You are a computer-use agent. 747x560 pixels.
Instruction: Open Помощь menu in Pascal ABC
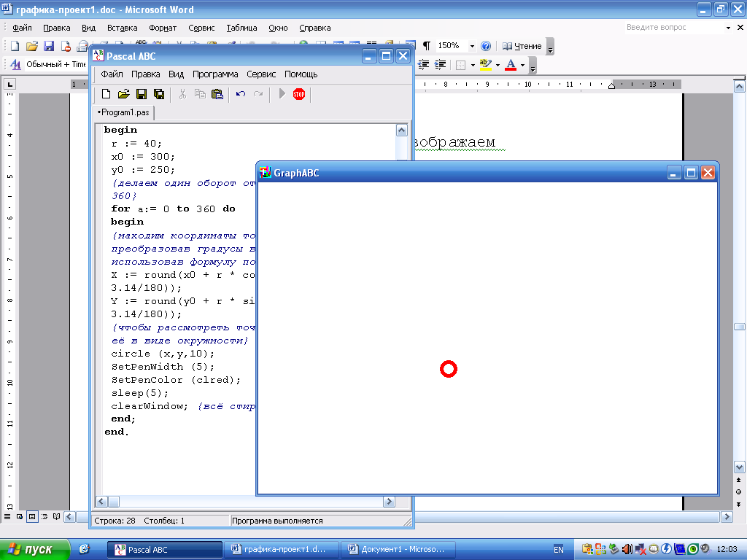301,74
